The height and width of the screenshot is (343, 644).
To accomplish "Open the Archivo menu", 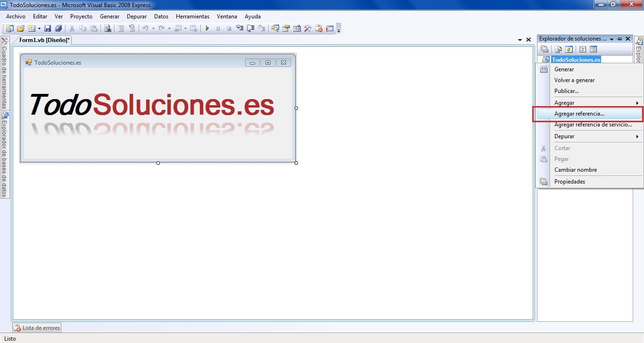I will coord(16,17).
